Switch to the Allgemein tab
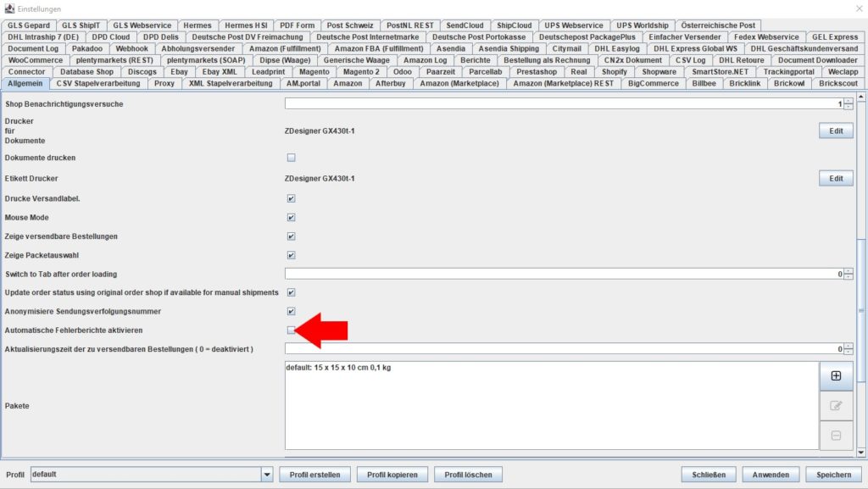 tap(25, 84)
